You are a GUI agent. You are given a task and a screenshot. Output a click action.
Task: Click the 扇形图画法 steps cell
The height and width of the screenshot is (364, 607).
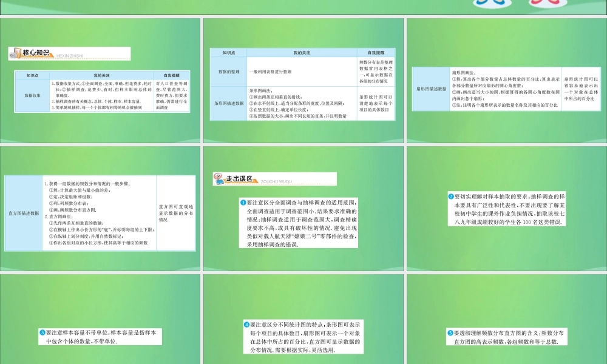pyautogui.click(x=506, y=89)
